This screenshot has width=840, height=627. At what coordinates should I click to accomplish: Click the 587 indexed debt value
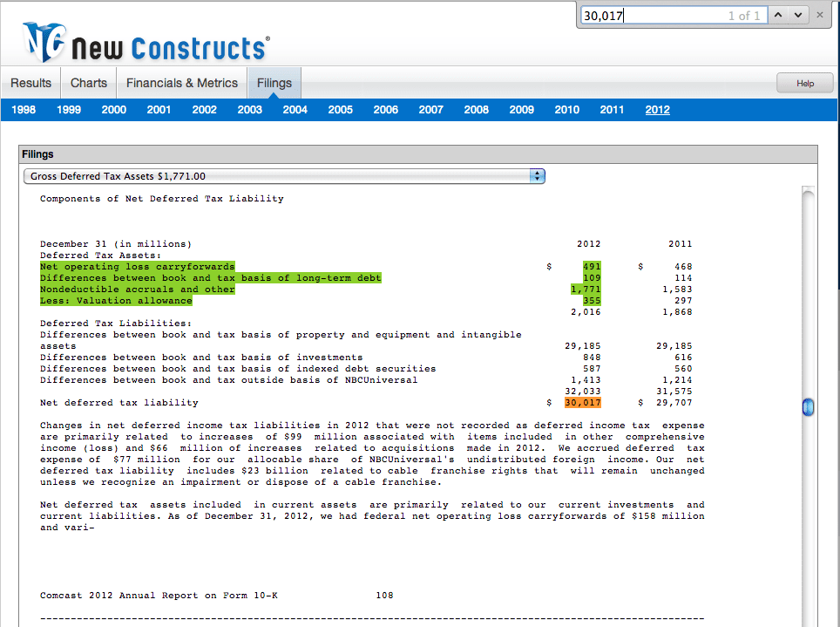[592, 369]
